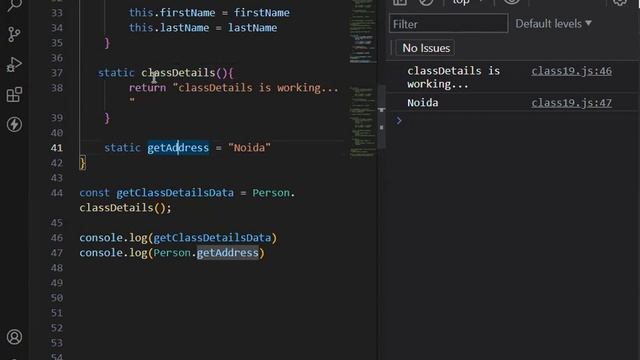Select the 'classDetails is working...' console message
640x360 pixels.
453,78
